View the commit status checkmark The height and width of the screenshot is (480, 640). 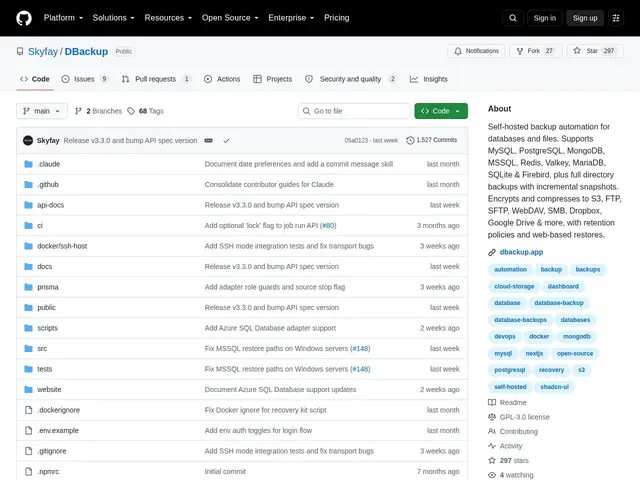227,140
